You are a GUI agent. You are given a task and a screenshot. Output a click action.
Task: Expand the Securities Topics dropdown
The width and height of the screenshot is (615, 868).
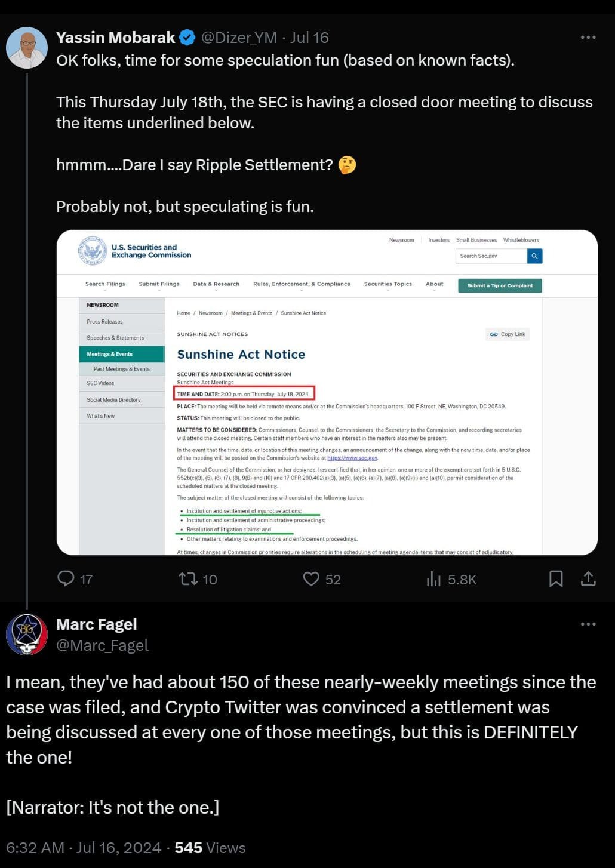387,285
